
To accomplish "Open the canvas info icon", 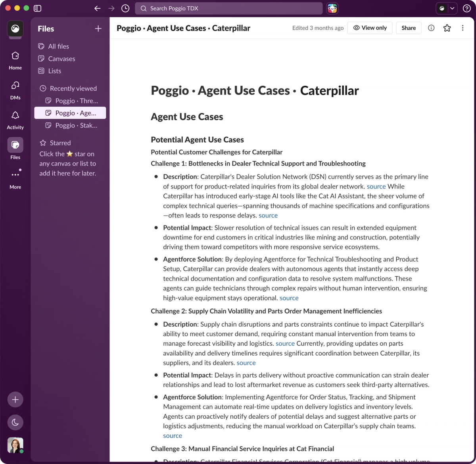I will point(431,28).
